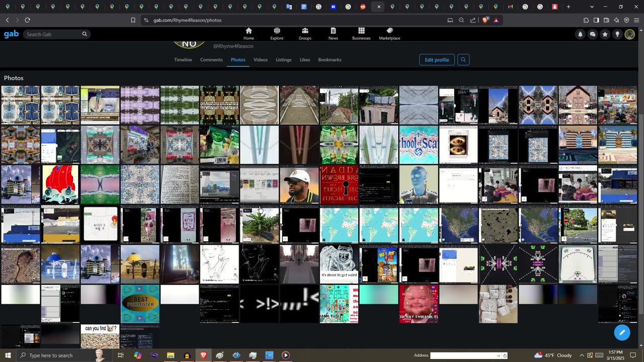Open Gab chat messages icon

(593, 34)
